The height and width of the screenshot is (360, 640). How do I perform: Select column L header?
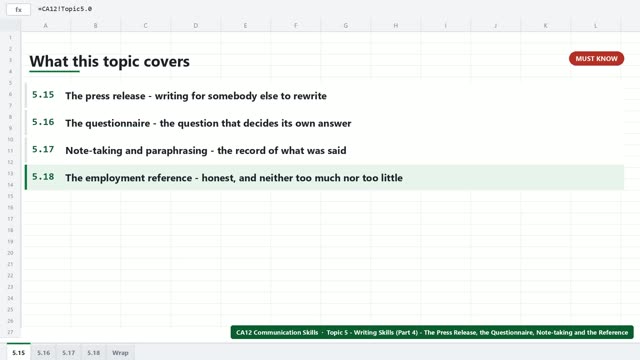coord(596,25)
